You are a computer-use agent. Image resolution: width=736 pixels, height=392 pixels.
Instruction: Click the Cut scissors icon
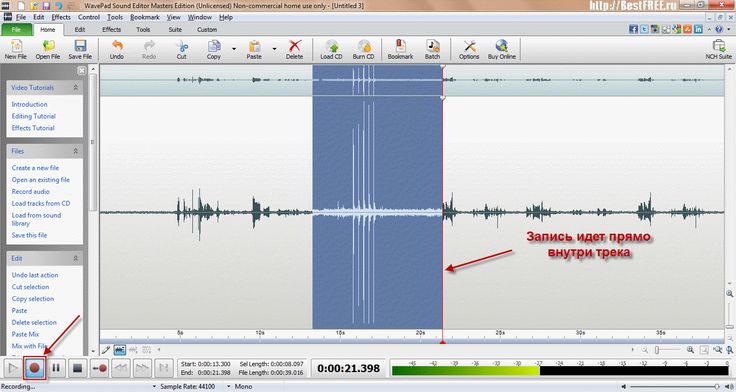pos(182,49)
